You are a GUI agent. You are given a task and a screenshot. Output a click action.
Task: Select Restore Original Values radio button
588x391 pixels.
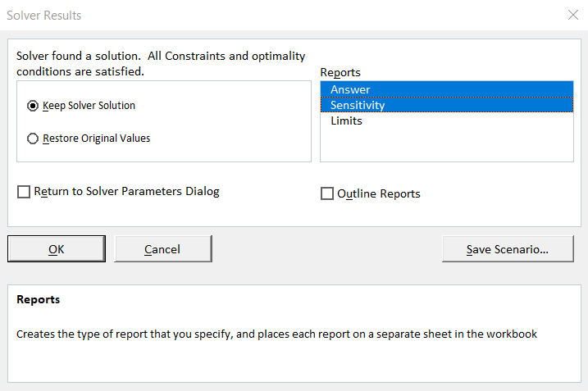(x=33, y=139)
